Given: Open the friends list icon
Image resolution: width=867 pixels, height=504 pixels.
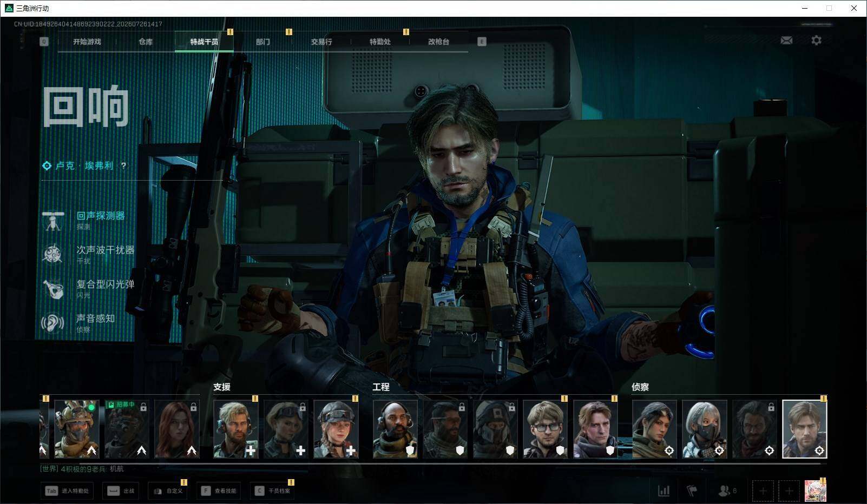Looking at the screenshot, I should click(727, 490).
